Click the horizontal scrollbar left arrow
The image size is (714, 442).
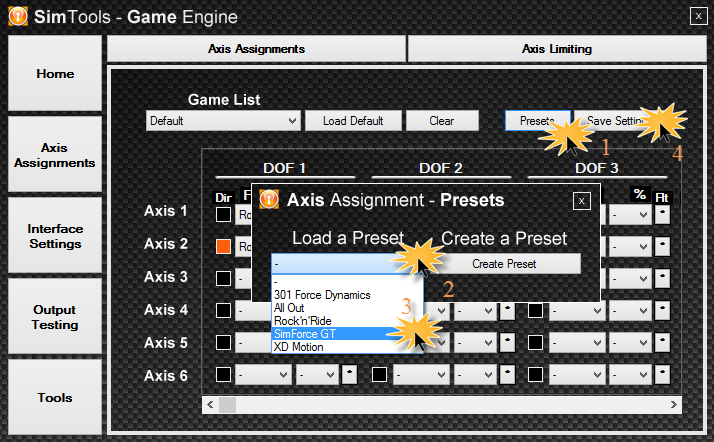pos(209,405)
